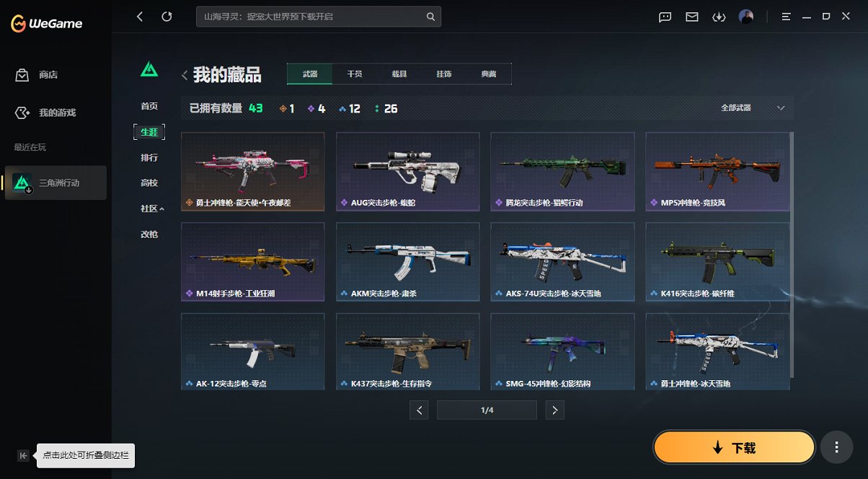Go to the next page arrow
The image size is (868, 479).
tap(554, 410)
